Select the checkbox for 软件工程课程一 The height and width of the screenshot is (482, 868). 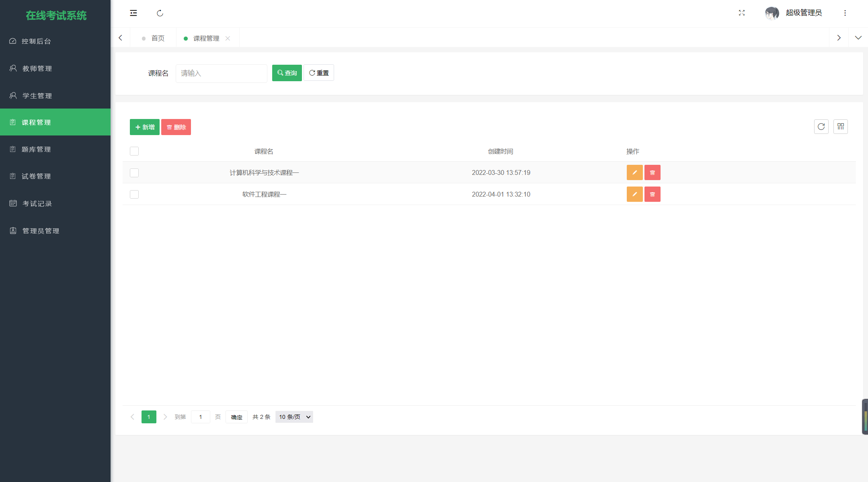[134, 194]
